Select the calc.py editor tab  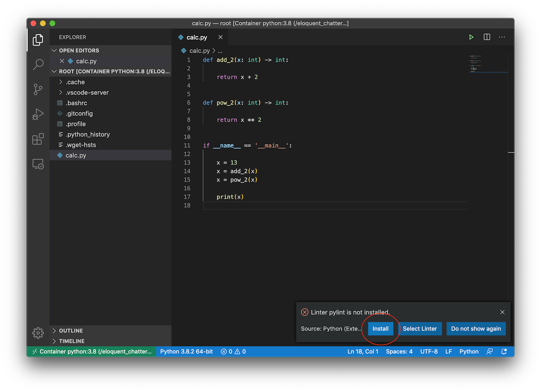[197, 37]
